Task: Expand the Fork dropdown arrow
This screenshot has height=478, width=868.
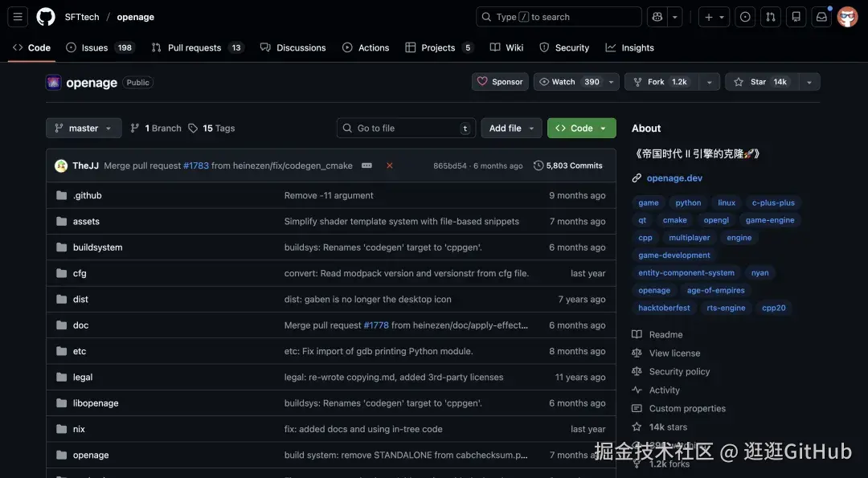Action: tap(709, 82)
